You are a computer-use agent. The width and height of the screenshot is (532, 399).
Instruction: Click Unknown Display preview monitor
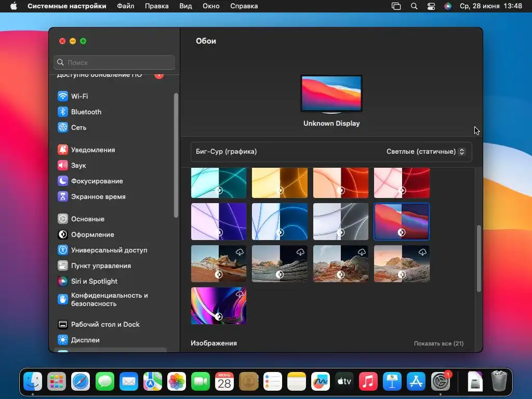coord(331,94)
